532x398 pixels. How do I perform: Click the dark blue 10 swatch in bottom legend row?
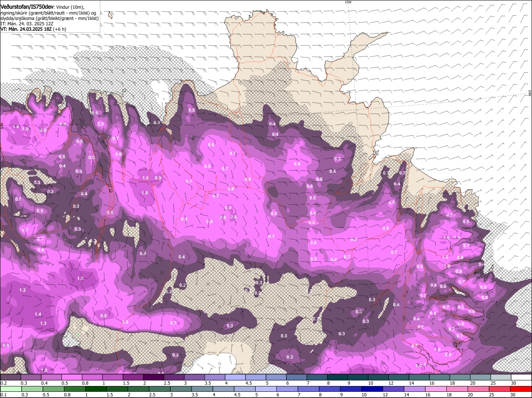[x=372, y=389]
